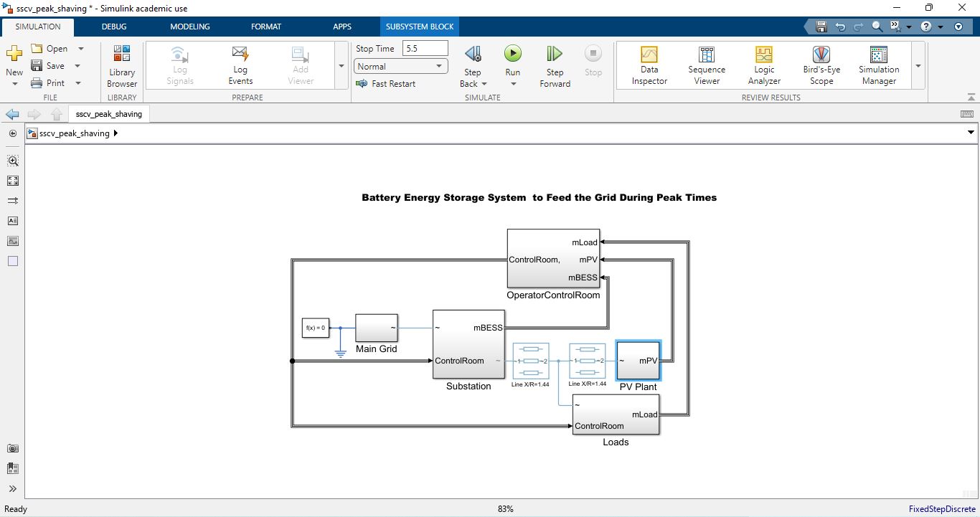The image size is (980, 517).
Task: Open the APPS ribbon tab
Action: (342, 27)
